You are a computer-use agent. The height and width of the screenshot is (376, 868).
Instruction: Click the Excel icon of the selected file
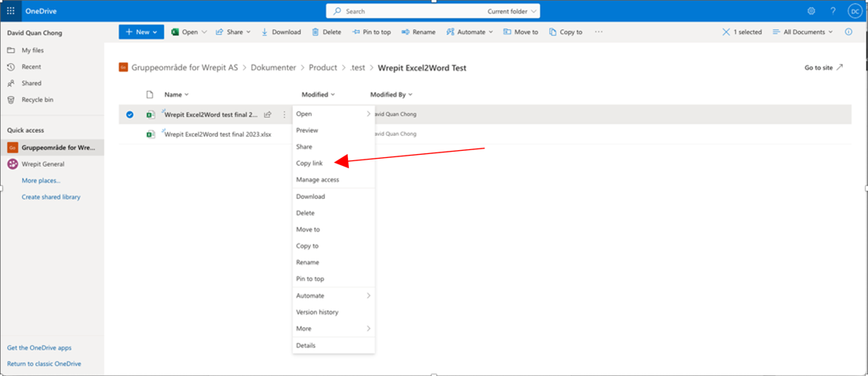coord(151,115)
